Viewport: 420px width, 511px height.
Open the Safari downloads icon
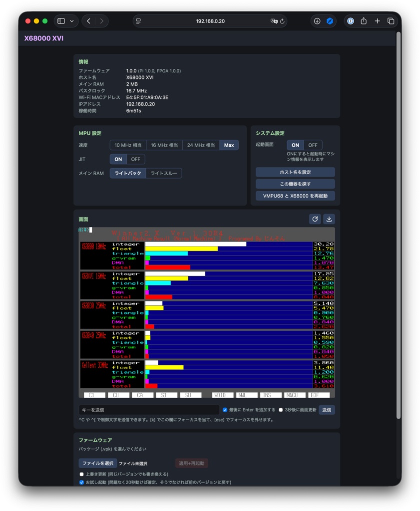[x=317, y=21]
